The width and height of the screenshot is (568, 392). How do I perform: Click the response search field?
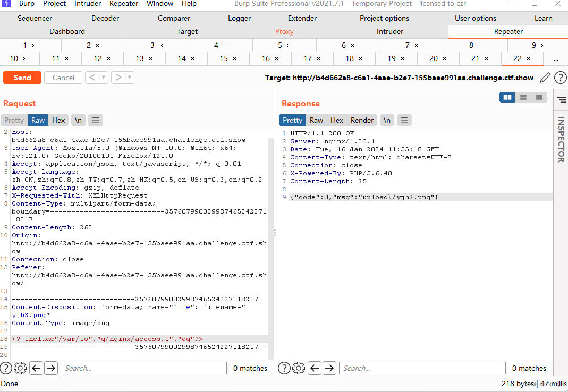click(422, 368)
